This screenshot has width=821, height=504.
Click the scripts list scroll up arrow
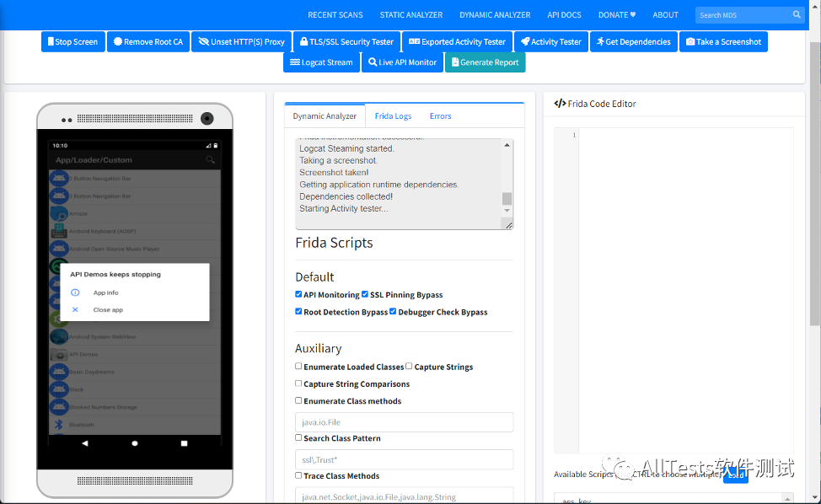[787, 498]
